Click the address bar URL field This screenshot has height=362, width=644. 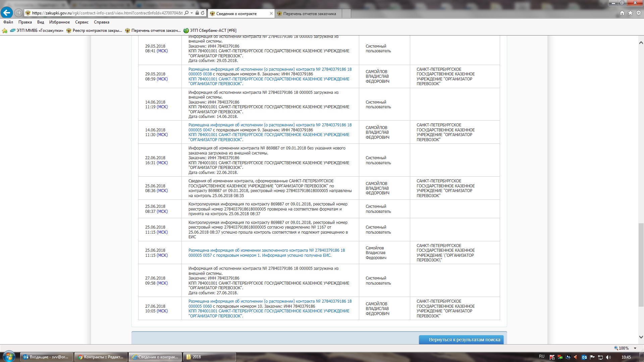pos(107,13)
